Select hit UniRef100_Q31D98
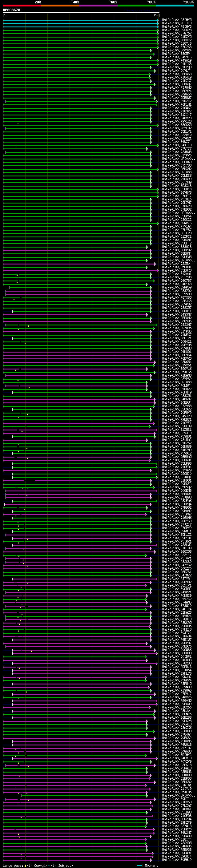Screen dimensions: 197x868 click(177, 812)
